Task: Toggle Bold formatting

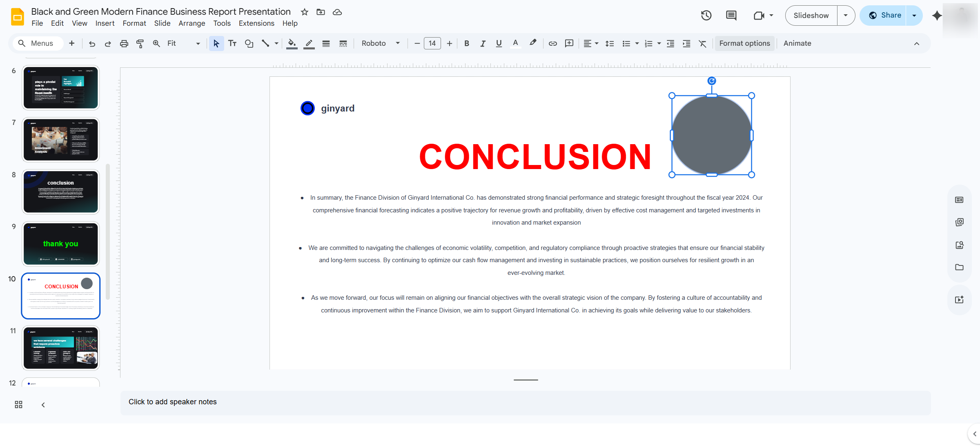Action: 467,43
